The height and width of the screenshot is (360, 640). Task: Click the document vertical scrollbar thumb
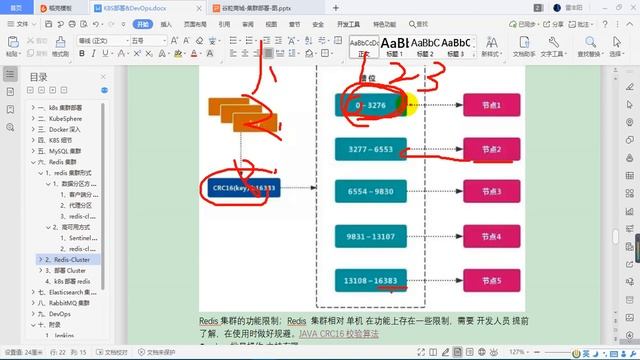coord(616,236)
